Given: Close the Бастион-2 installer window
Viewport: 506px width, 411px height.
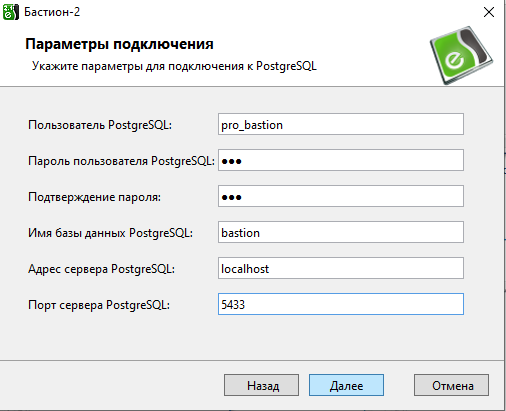Looking at the screenshot, I should 489,12.
